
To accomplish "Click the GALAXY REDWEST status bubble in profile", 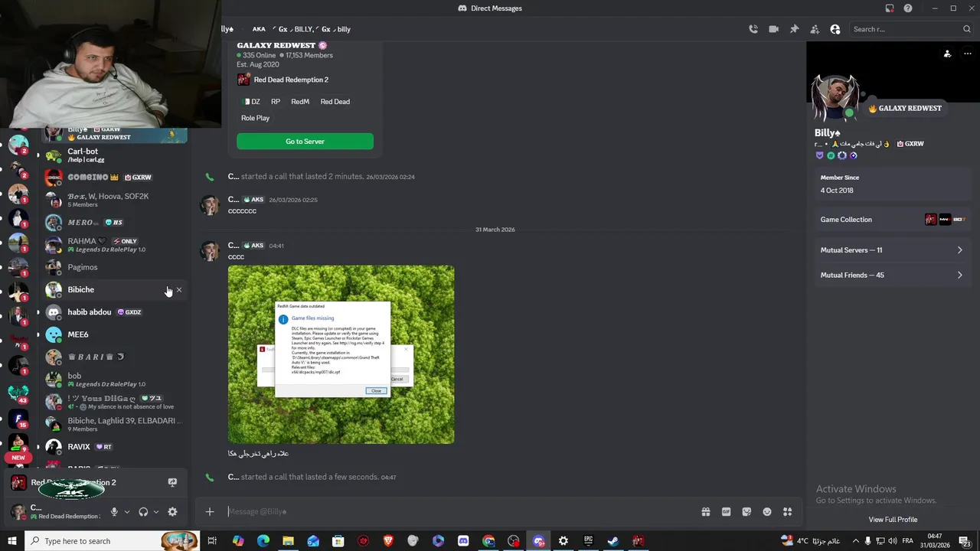I will pyautogui.click(x=904, y=109).
